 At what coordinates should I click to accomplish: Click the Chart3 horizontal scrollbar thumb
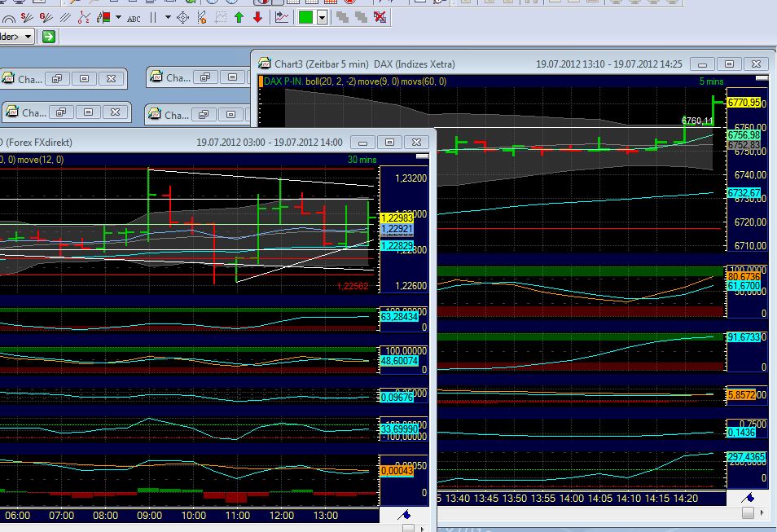748,513
